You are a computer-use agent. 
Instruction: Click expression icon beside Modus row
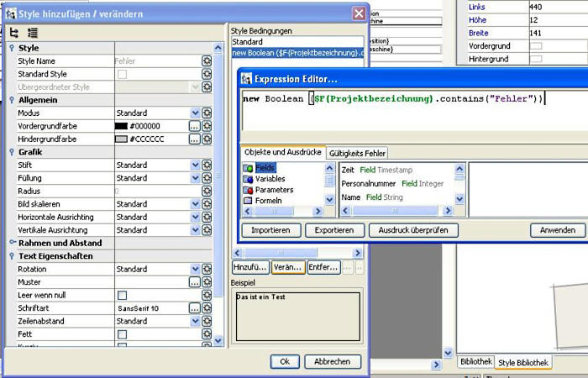[x=207, y=113]
